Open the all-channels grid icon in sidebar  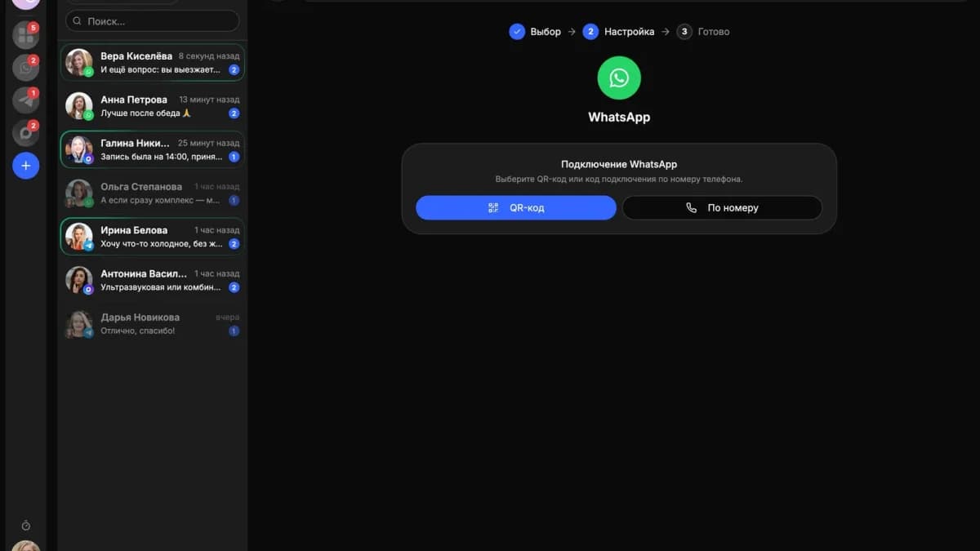click(x=25, y=34)
